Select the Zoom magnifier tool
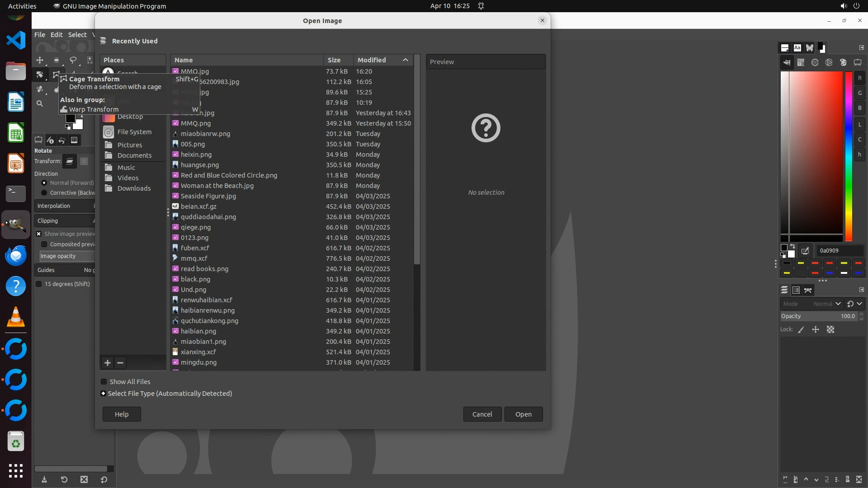This screenshot has height=488, width=868. click(x=40, y=103)
